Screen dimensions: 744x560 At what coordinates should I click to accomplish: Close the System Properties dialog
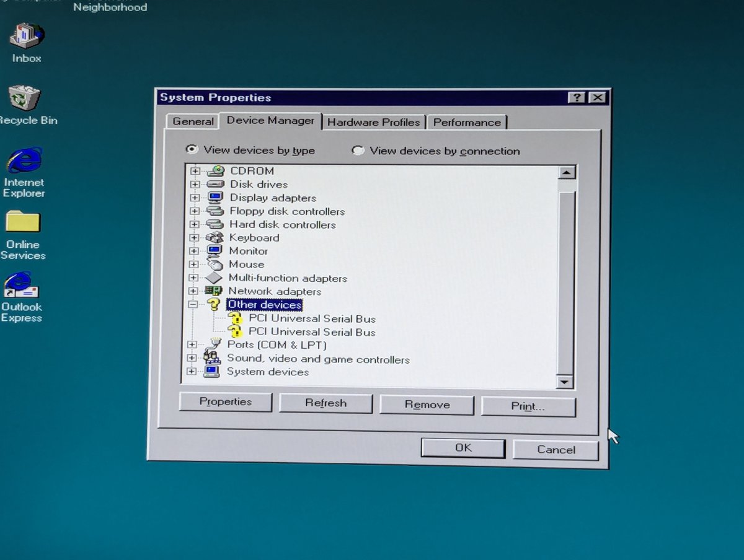(596, 98)
